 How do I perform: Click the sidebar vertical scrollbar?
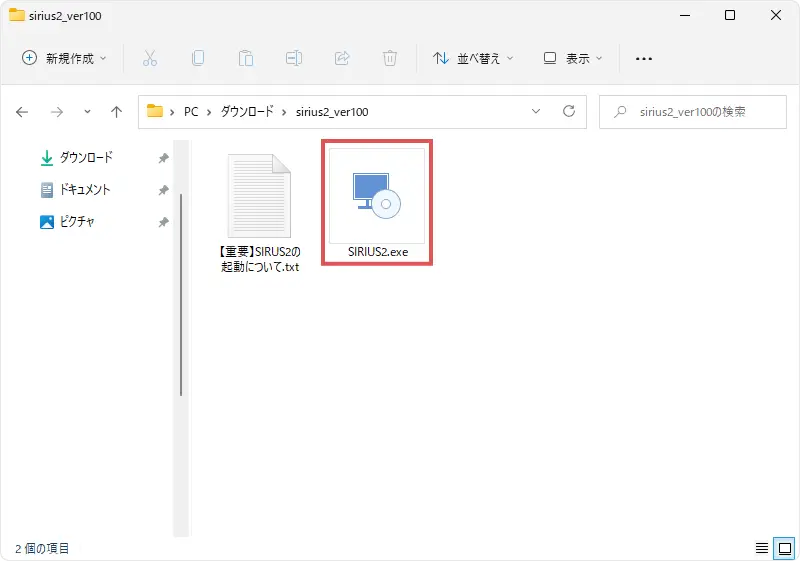pos(181,294)
